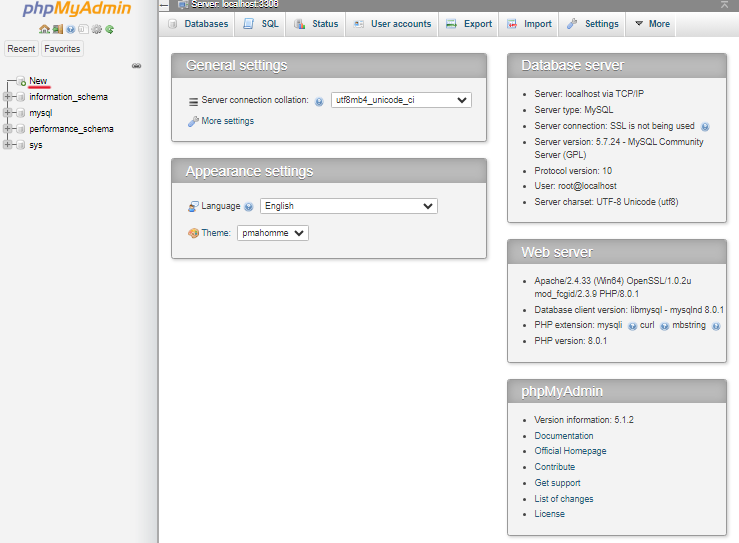Screen dimensions: 739x543
Task: Open MySQL documentation page icon in sidebar
Action: click(x=83, y=29)
